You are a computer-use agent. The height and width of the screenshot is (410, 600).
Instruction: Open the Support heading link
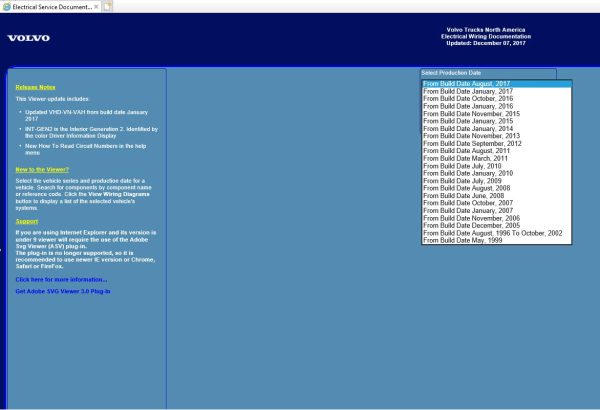27,221
